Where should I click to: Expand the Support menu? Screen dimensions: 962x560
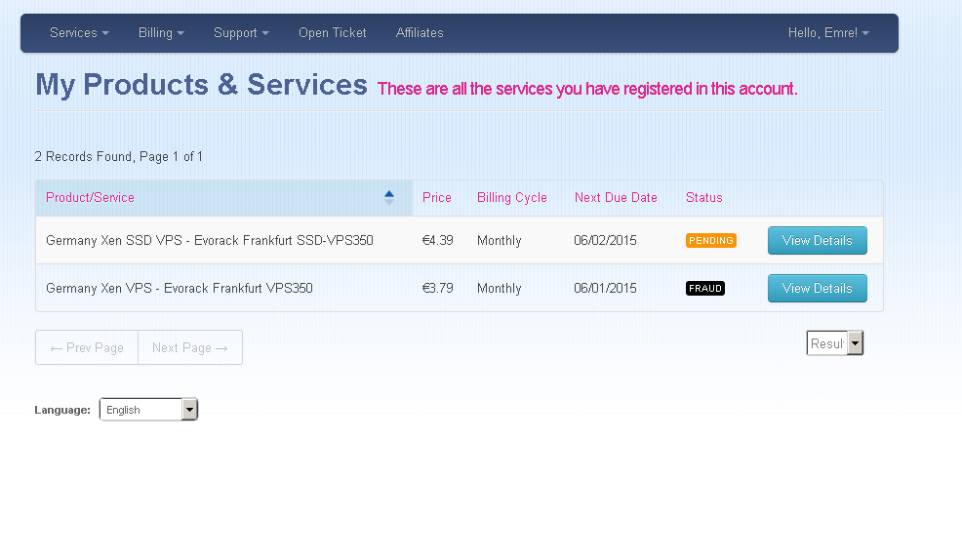(x=241, y=33)
